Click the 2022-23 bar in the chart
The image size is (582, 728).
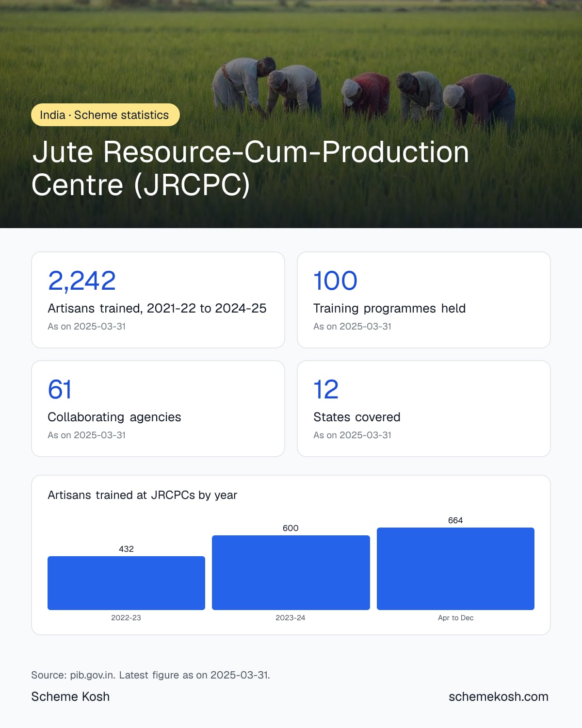pos(126,583)
